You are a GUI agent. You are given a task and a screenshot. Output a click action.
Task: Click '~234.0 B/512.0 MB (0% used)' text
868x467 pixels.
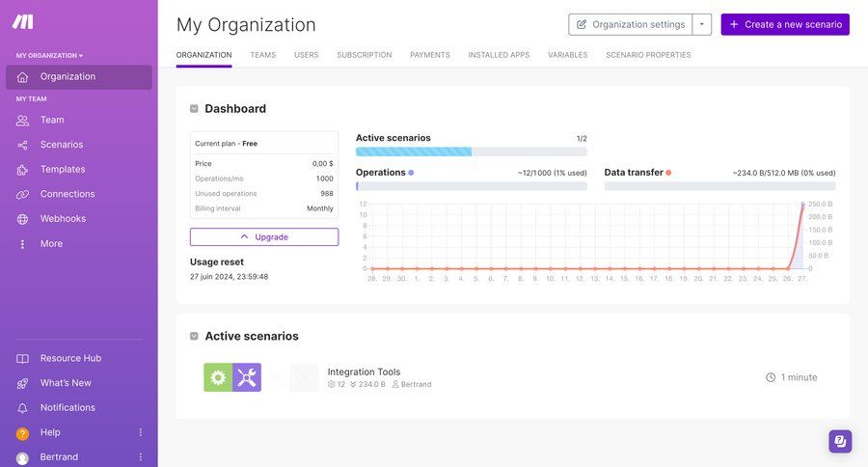tap(784, 173)
